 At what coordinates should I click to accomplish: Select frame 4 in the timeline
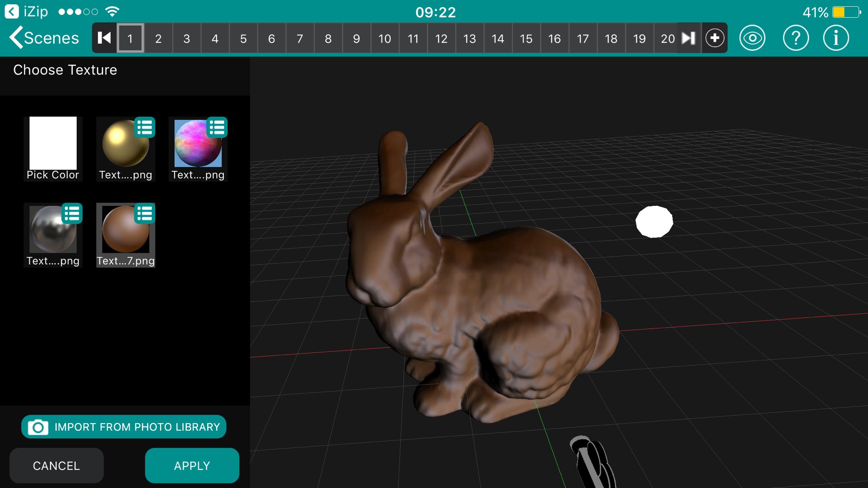215,38
